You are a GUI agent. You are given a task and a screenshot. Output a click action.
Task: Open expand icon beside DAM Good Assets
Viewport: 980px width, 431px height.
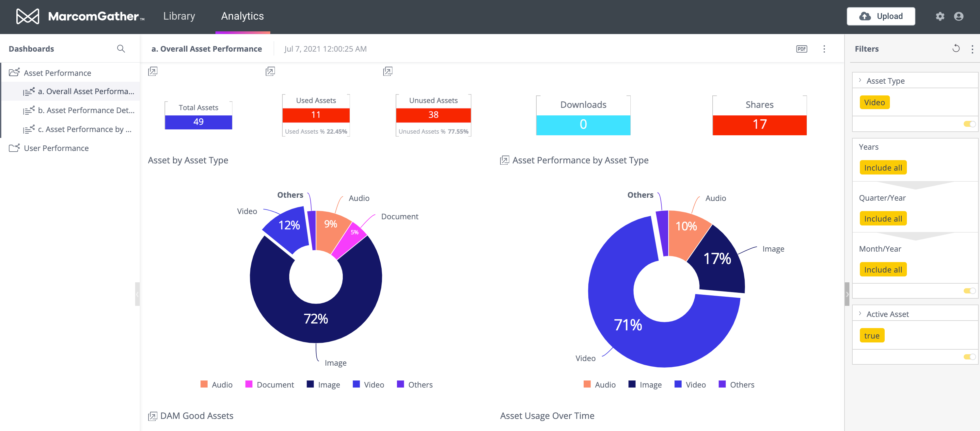[x=152, y=416]
